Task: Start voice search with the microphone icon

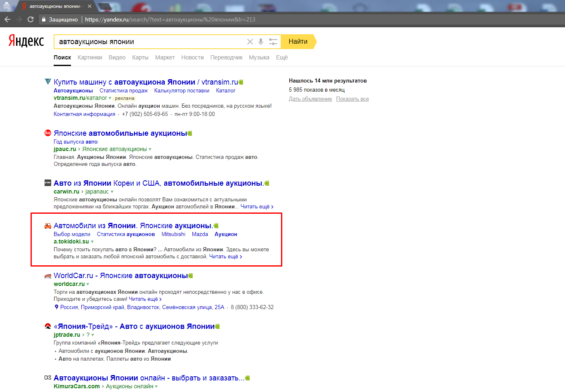Action: (x=261, y=42)
